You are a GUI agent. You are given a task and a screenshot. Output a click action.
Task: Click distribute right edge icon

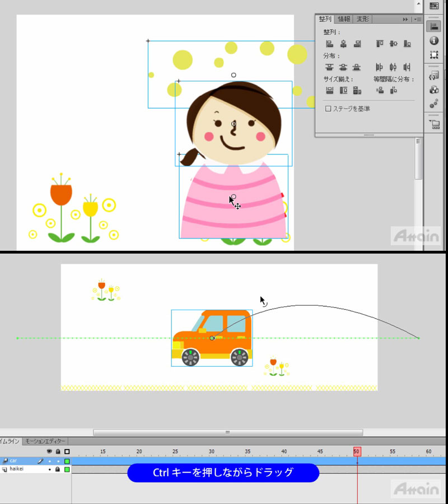click(x=407, y=67)
